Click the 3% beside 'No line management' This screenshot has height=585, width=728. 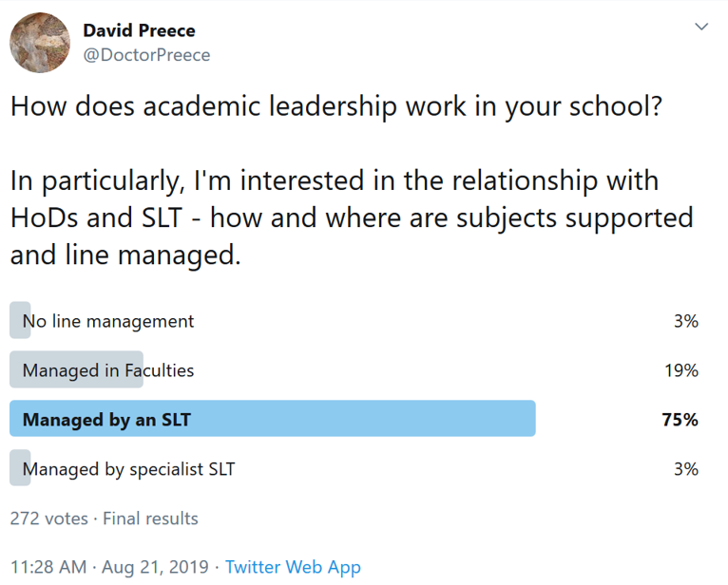coord(686,321)
